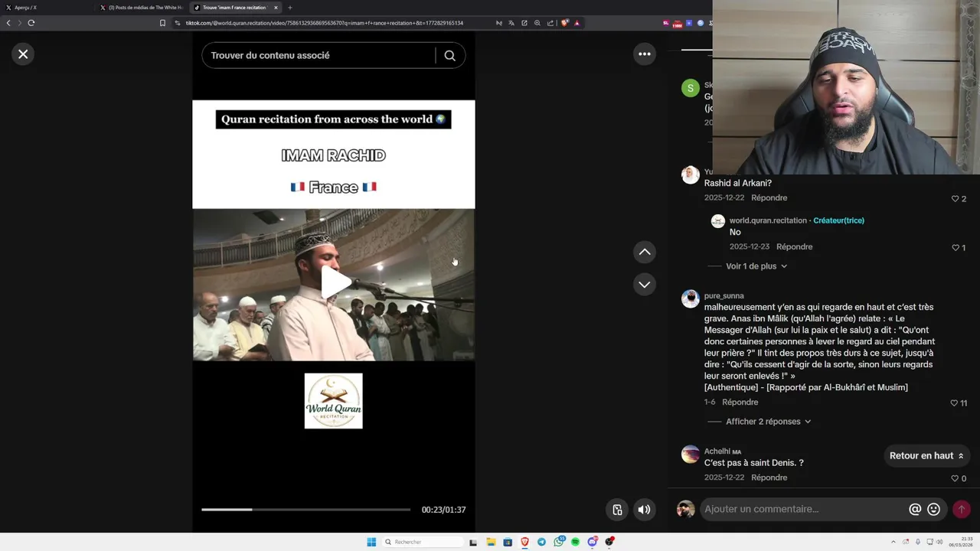
Task: Click the video progress bar
Action: pos(305,510)
